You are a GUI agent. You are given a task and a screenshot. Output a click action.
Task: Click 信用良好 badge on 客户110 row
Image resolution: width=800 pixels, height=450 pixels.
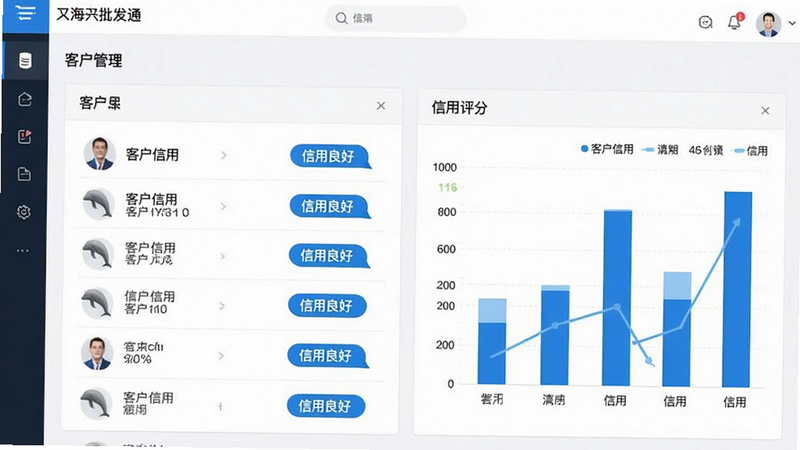[327, 306]
